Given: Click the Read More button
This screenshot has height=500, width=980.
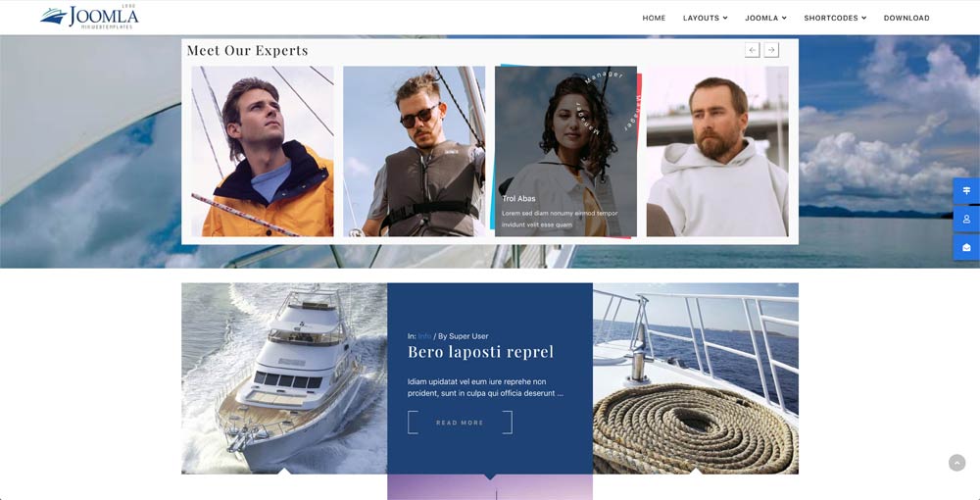Looking at the screenshot, I should coord(460,423).
